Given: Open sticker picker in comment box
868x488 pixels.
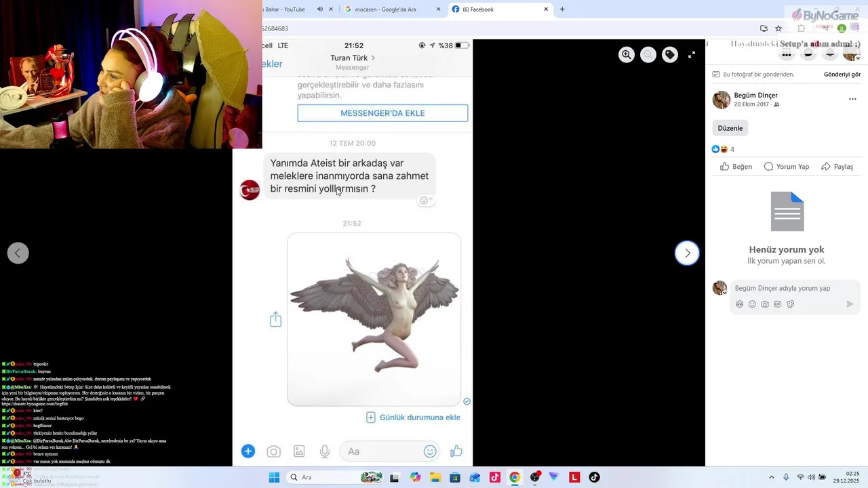Looking at the screenshot, I should coord(790,304).
